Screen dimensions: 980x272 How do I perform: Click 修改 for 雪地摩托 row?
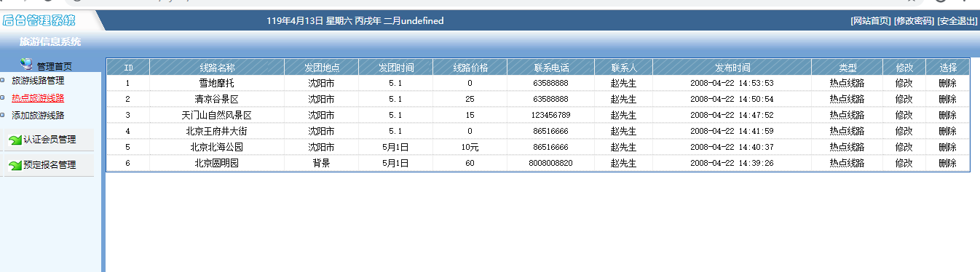[x=904, y=83]
